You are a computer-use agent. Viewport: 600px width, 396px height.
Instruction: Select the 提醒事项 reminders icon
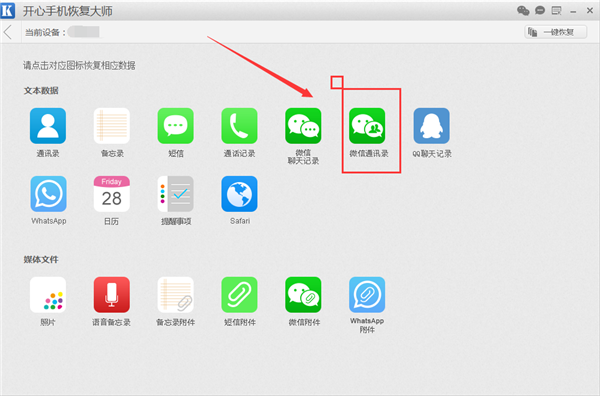coord(176,194)
